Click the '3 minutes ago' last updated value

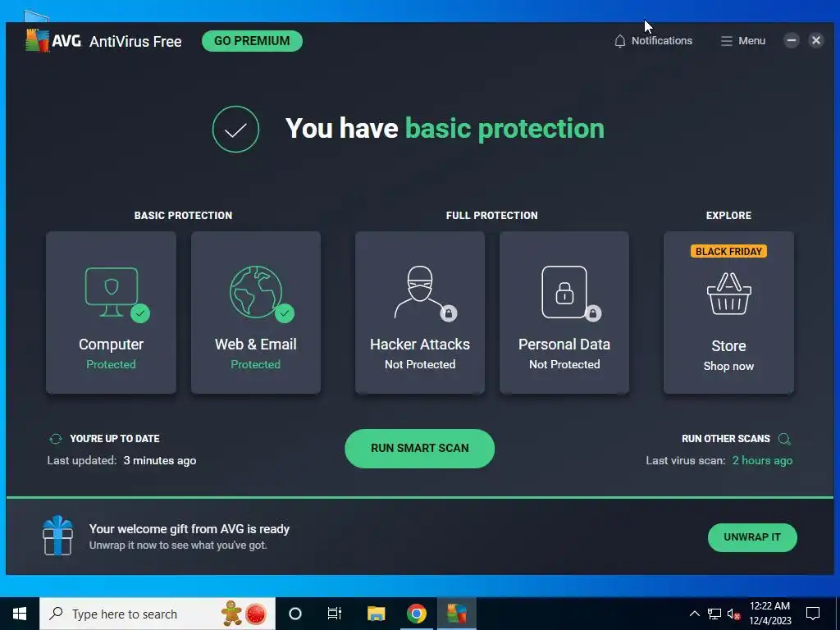160,461
